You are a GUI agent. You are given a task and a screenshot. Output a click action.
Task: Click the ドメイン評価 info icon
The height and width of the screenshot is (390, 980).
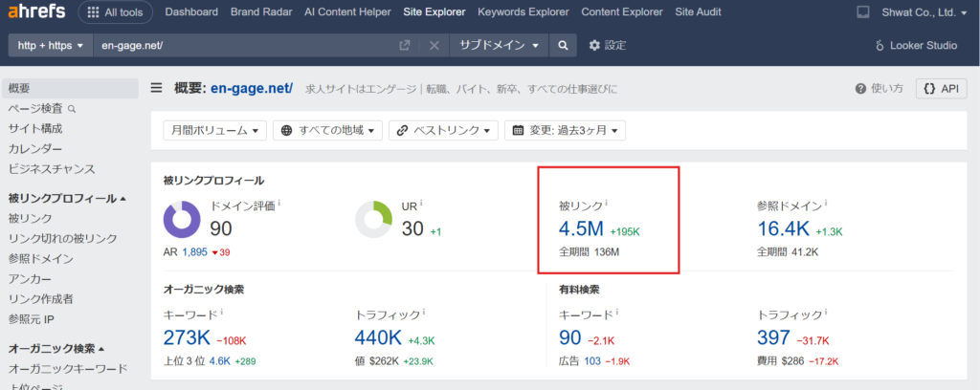[x=279, y=203]
